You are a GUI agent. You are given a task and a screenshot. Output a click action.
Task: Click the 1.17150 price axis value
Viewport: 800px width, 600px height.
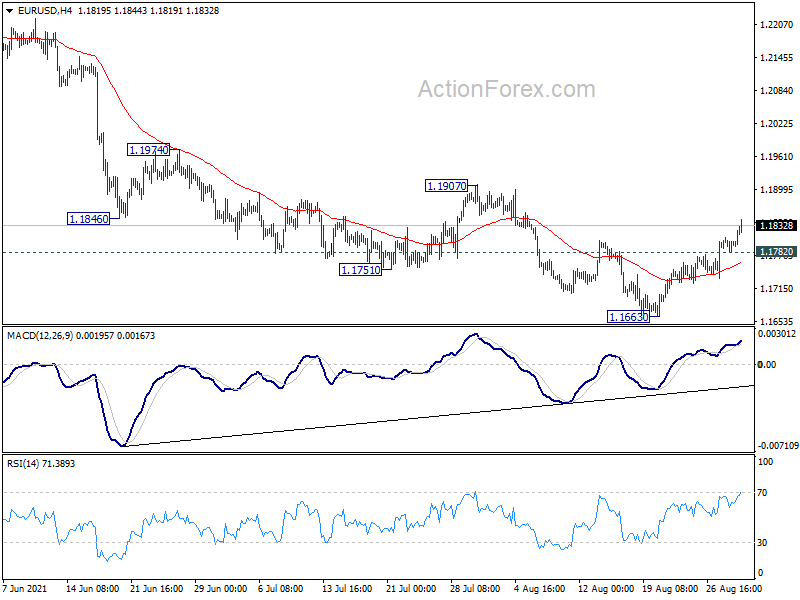pos(777,288)
